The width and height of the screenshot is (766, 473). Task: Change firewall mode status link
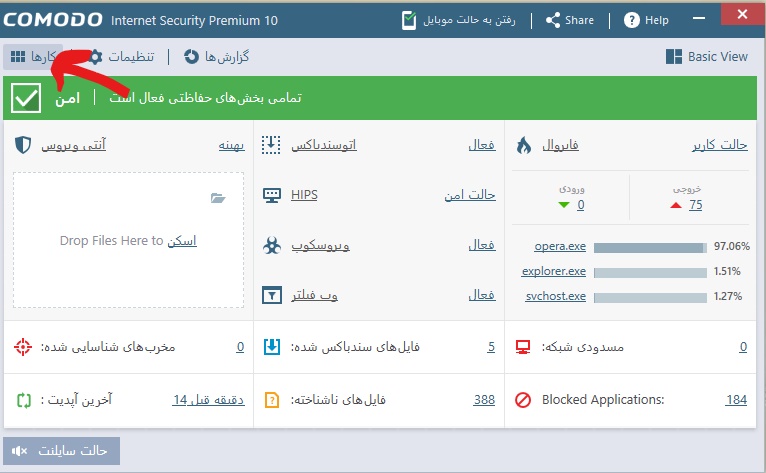pyautogui.click(x=720, y=145)
